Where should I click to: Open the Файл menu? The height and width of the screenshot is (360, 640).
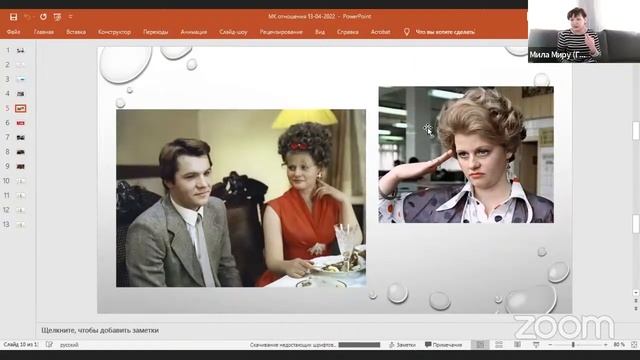[13, 32]
